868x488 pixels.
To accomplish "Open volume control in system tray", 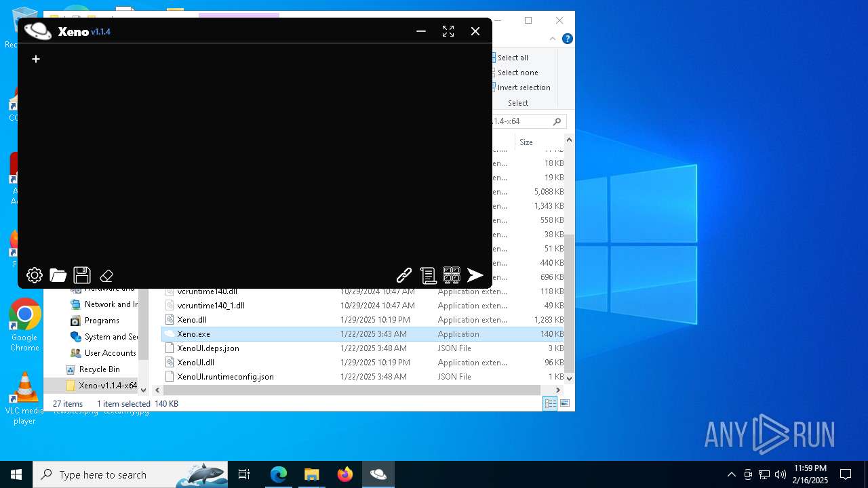I will [781, 474].
